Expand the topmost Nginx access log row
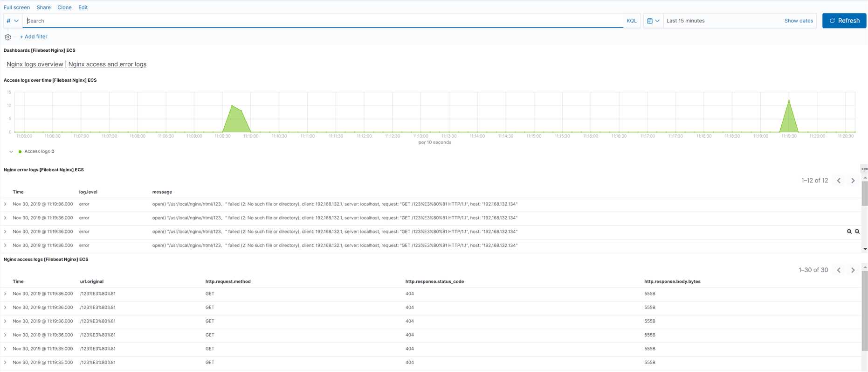 pyautogui.click(x=6, y=294)
